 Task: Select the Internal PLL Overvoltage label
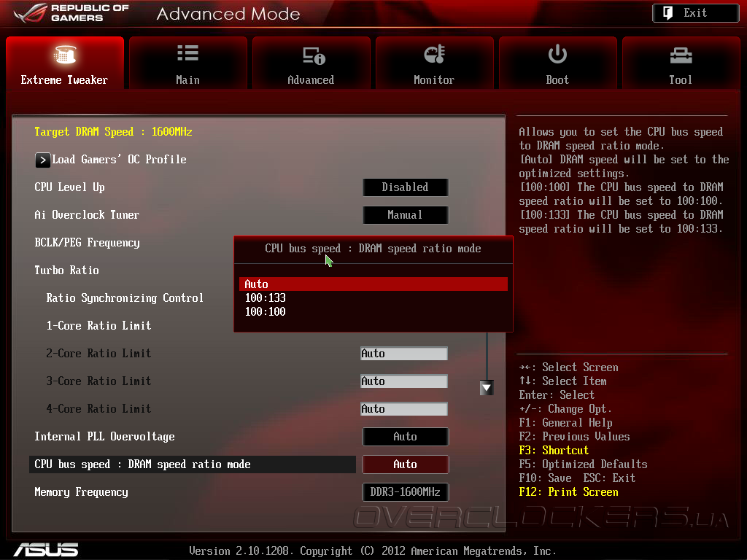[x=104, y=437]
